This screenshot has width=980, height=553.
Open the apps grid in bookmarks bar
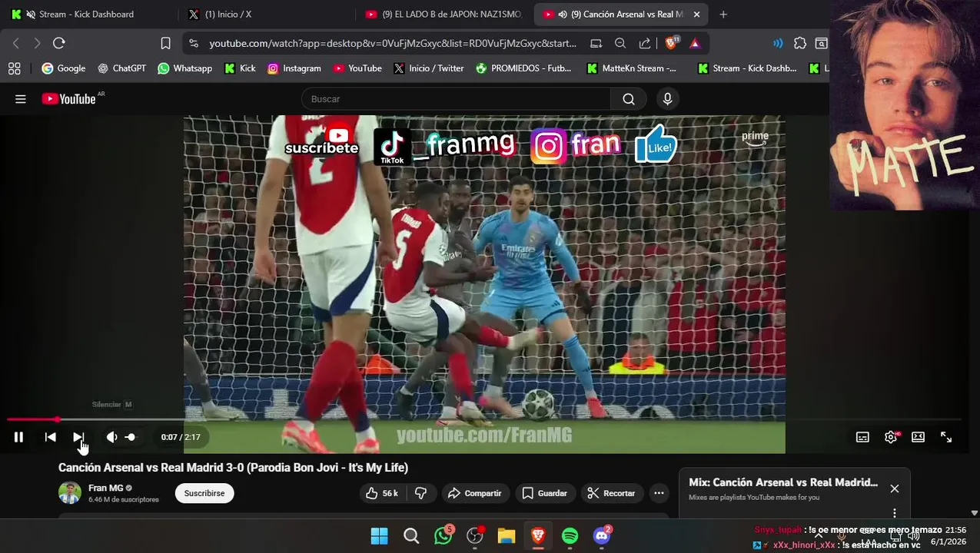tap(14, 68)
